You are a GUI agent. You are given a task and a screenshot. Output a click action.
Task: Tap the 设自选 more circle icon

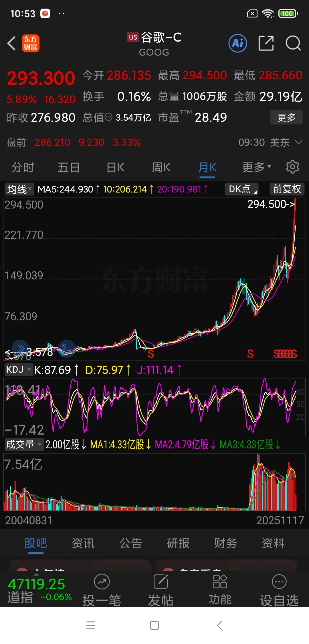tap(279, 582)
